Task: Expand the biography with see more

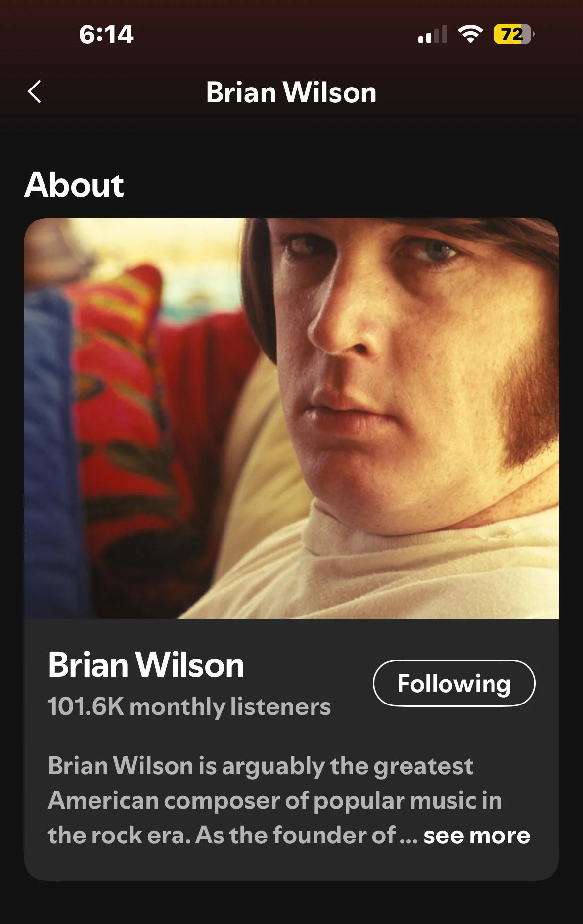Action: tap(477, 836)
